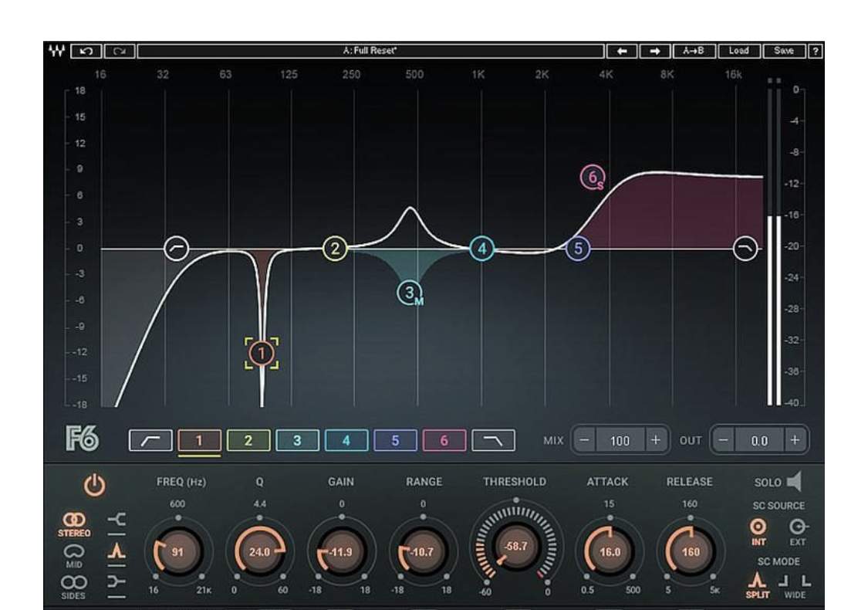
Task: Switch to band 3 tab
Action: click(x=297, y=440)
